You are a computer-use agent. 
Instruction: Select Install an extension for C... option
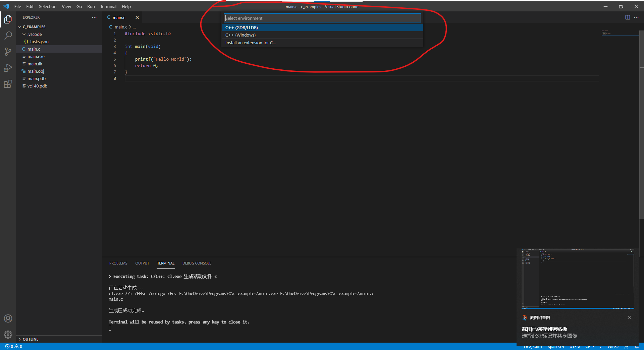(x=322, y=43)
